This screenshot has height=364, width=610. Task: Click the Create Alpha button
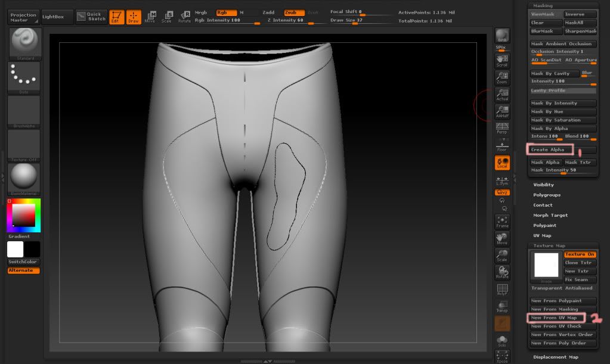click(550, 150)
